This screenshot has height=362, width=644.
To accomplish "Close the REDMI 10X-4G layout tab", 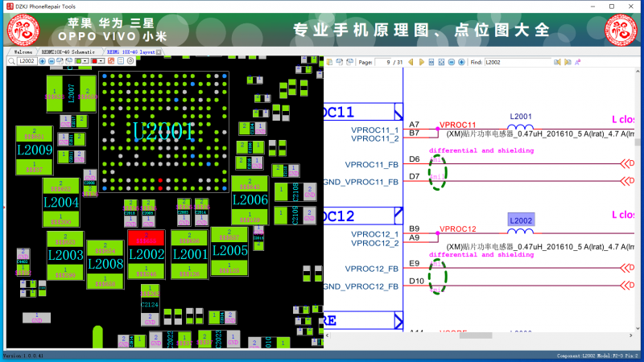I will [159, 51].
